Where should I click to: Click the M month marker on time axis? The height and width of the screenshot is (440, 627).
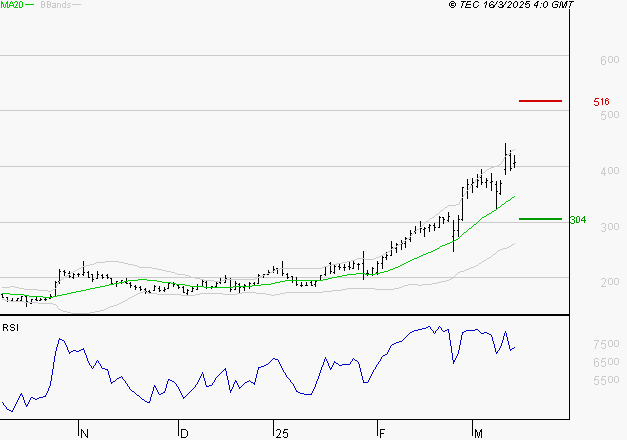(478, 433)
